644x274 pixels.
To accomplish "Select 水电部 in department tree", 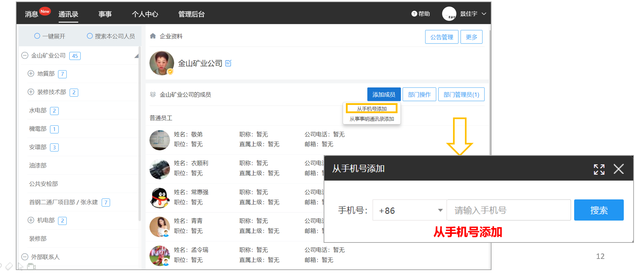I will tap(38, 110).
